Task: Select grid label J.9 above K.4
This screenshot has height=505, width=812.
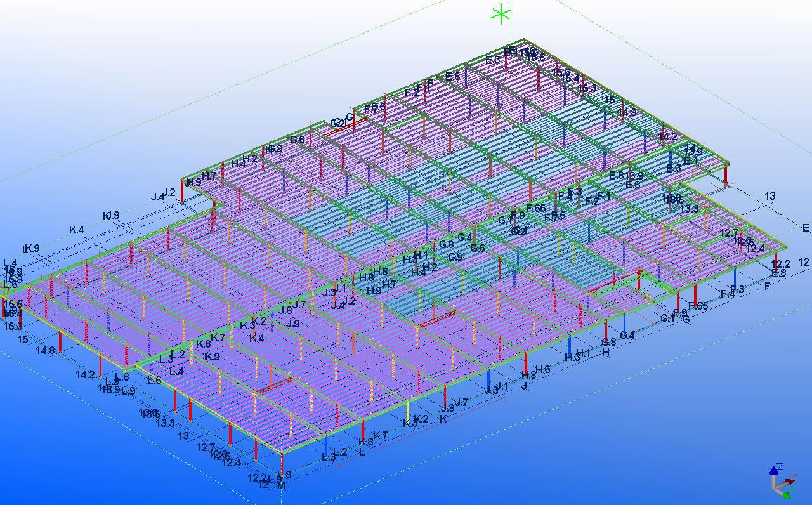Action: click(292, 324)
